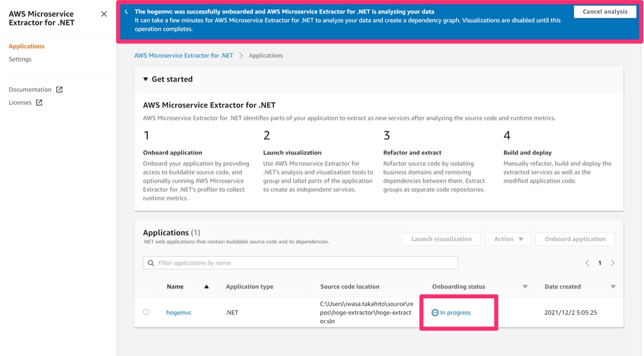The width and height of the screenshot is (644, 356).
Task: Cancel the ongoing analysis
Action: click(x=605, y=12)
